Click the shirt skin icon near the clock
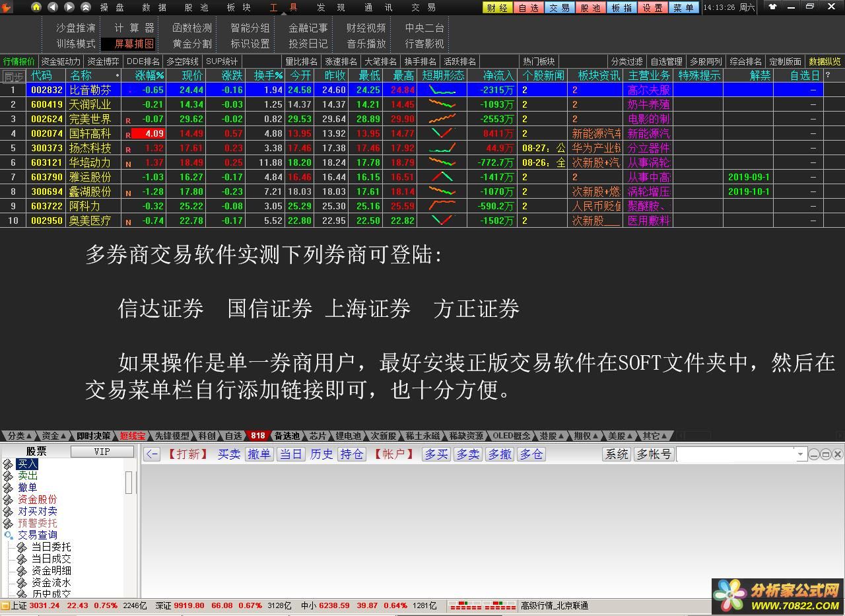The width and height of the screenshot is (845, 616). [x=772, y=7]
